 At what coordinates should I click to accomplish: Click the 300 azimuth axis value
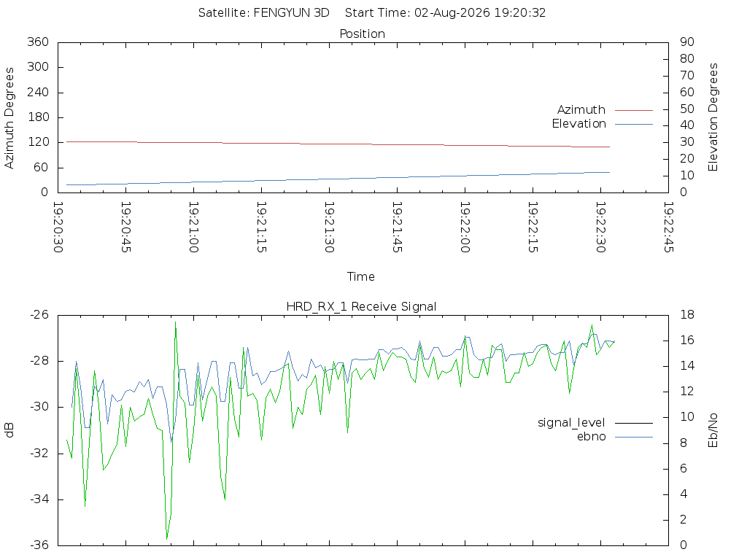coord(38,66)
